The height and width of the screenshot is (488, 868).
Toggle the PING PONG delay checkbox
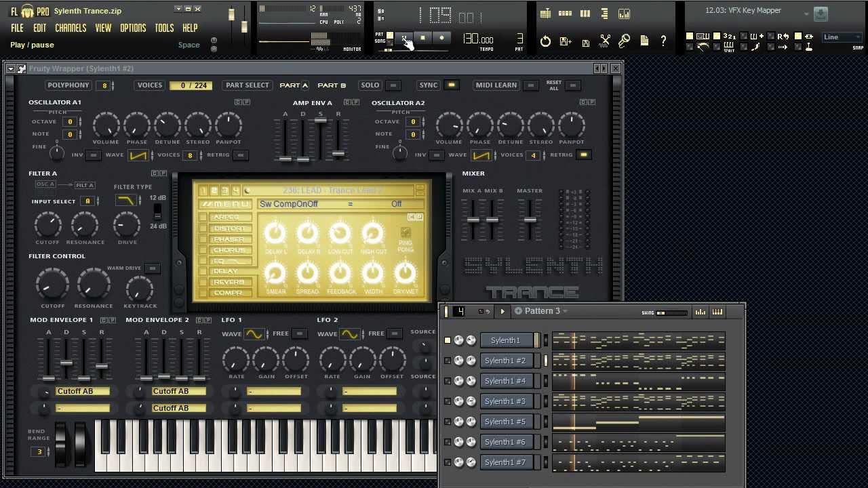click(406, 232)
